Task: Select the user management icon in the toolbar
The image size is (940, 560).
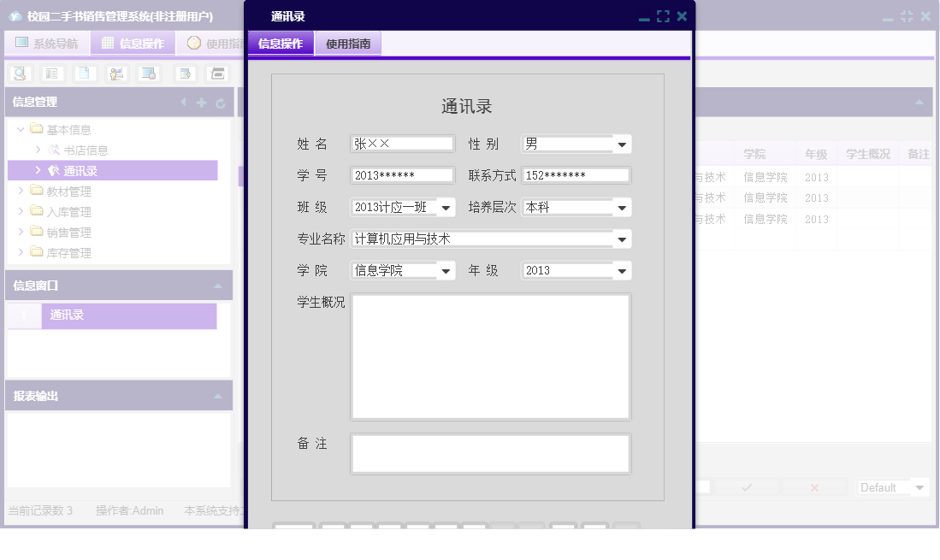Action: tap(116, 74)
